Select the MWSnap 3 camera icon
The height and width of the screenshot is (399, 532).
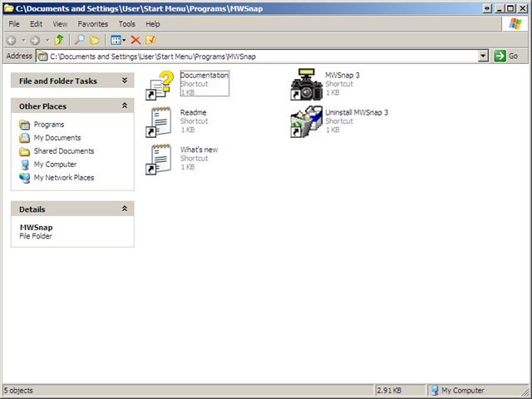point(306,85)
